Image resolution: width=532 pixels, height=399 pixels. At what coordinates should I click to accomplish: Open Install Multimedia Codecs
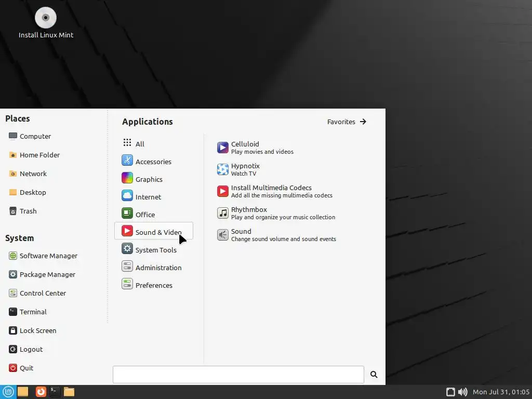(x=275, y=191)
